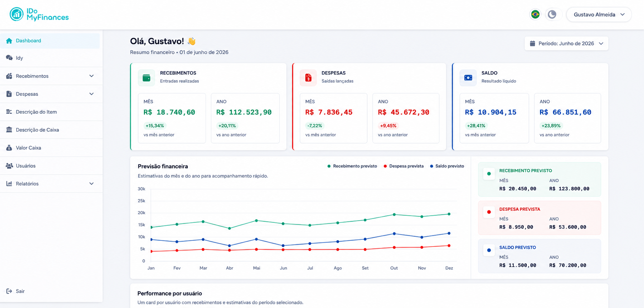Viewport: 644px width, 308px height.
Task: Open the Brazil flag language selector
Action: [535, 15]
